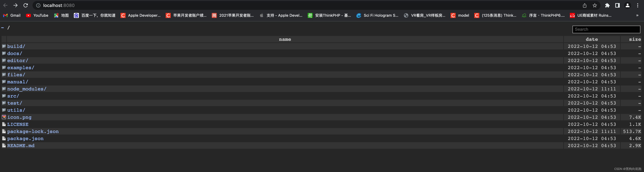Open the src/ folder
Screen dimensions: 644x172
coord(13,96)
